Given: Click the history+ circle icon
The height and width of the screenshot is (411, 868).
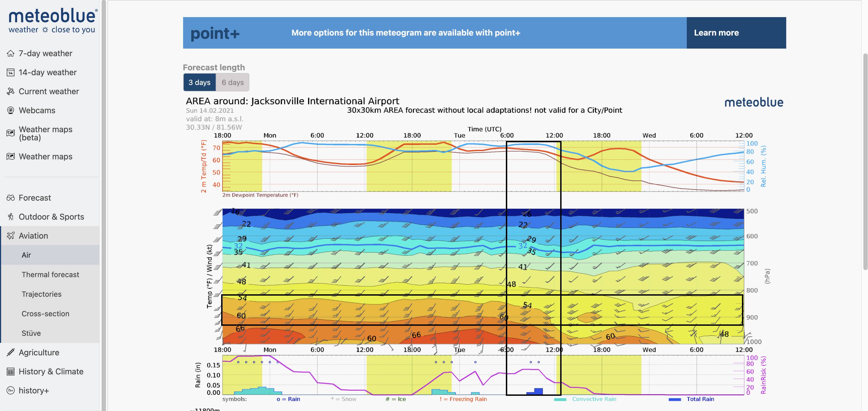Looking at the screenshot, I should (x=10, y=390).
